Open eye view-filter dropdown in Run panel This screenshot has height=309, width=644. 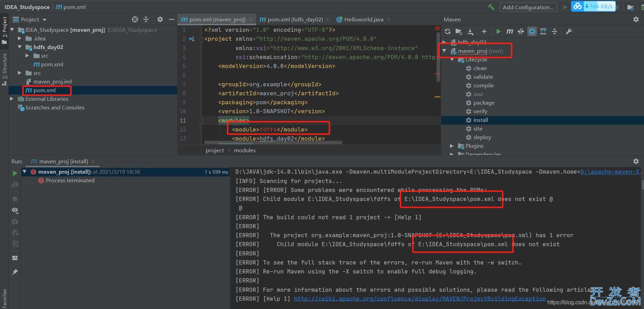click(15, 210)
